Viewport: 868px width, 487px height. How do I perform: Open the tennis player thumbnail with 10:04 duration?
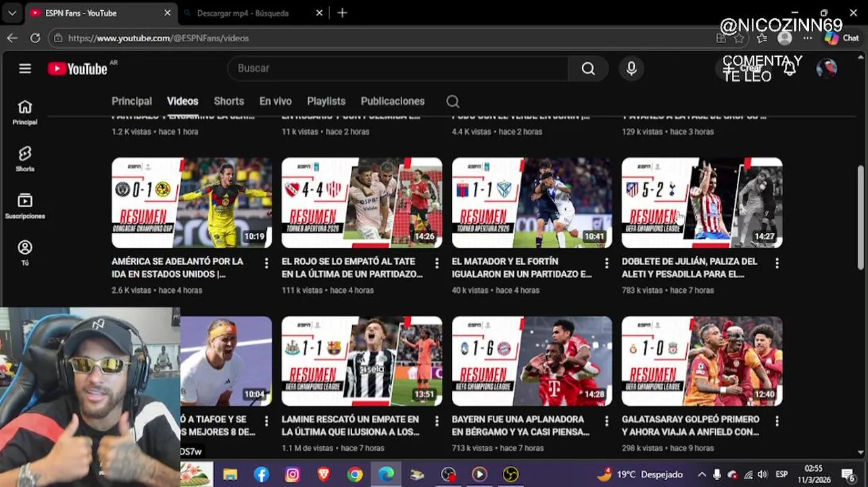point(226,361)
